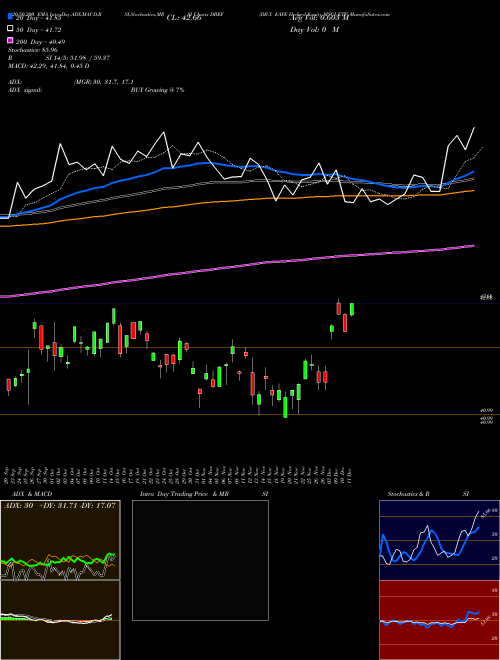Click the 'SI 14/3: 51.98 / 59.87' text
The width and height of the screenshot is (500, 660).
coord(78,58)
